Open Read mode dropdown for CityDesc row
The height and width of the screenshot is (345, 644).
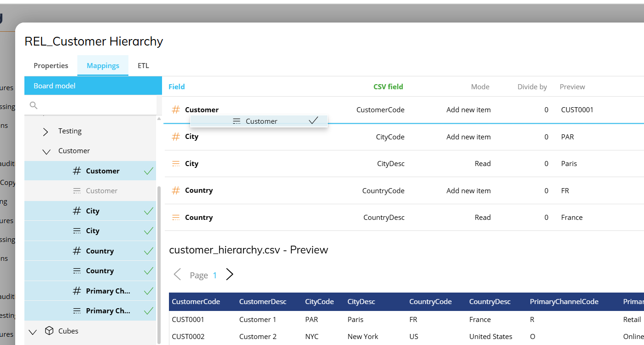(482, 164)
